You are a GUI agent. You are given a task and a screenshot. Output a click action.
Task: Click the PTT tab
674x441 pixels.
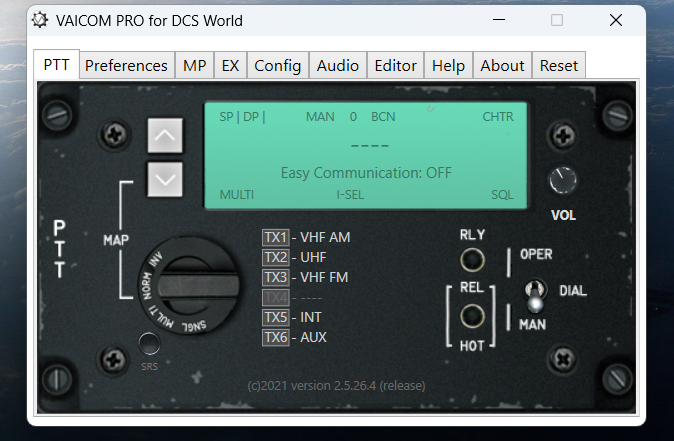click(x=56, y=64)
